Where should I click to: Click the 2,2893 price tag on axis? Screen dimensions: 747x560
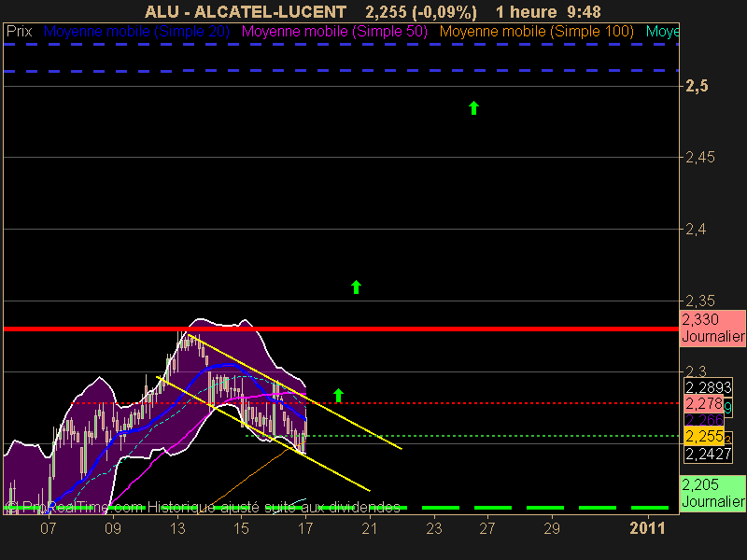pos(708,386)
